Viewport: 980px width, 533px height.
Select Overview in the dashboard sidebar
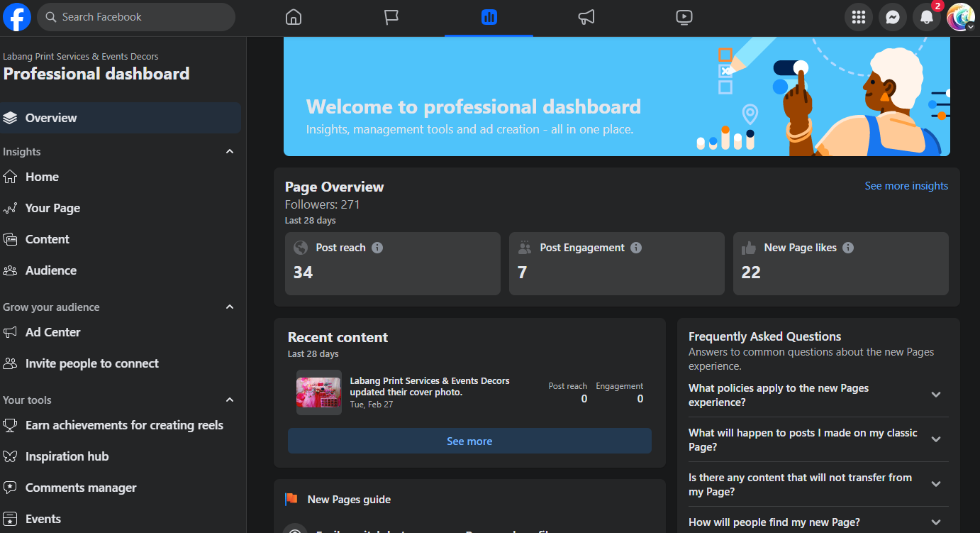121,118
